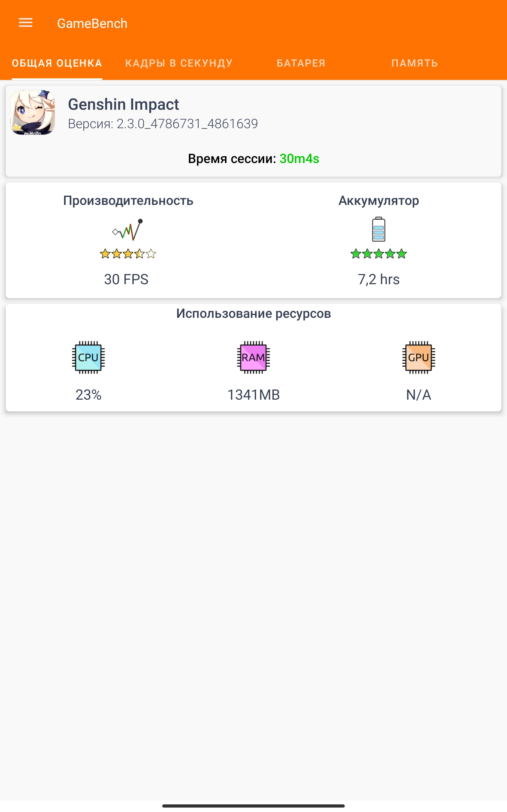Tap the CPU chip icon
The height and width of the screenshot is (812, 507).
88,357
